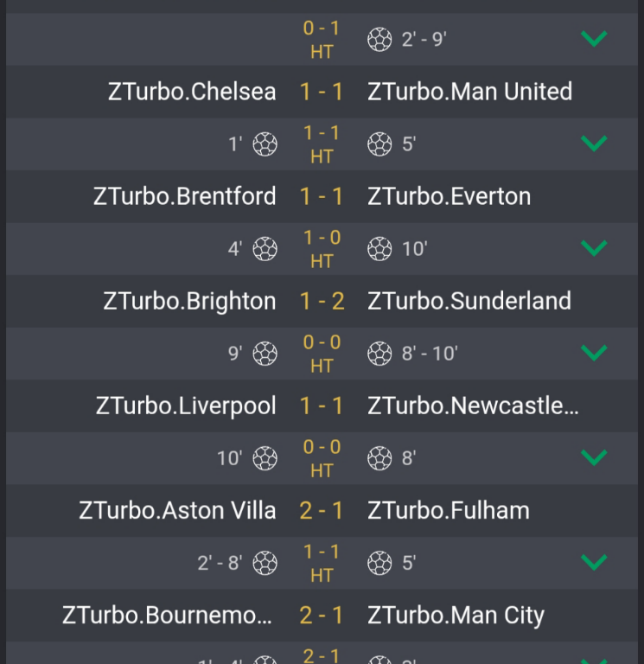The width and height of the screenshot is (644, 664).
Task: Click goal ball icon beside Man United's 5' goal
Action: pyautogui.click(x=379, y=144)
